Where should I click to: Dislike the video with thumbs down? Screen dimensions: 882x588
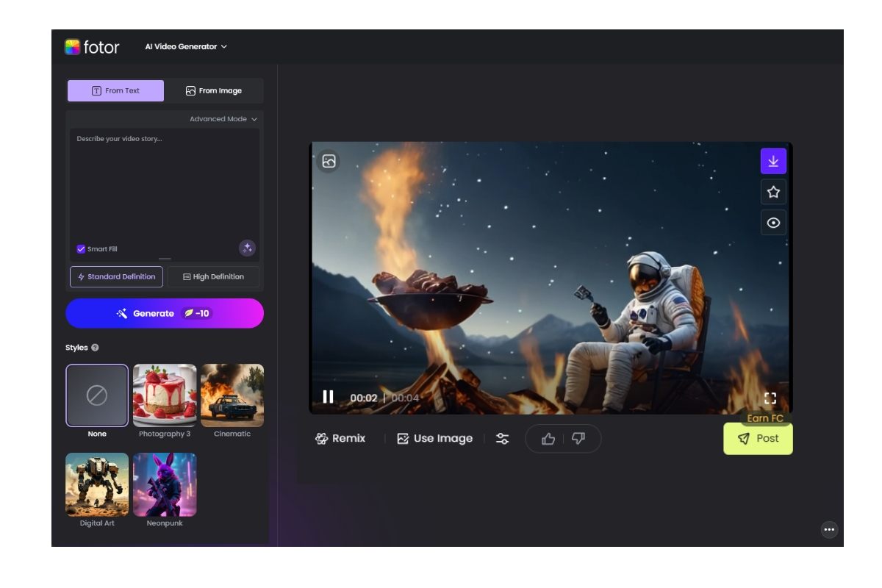(578, 438)
